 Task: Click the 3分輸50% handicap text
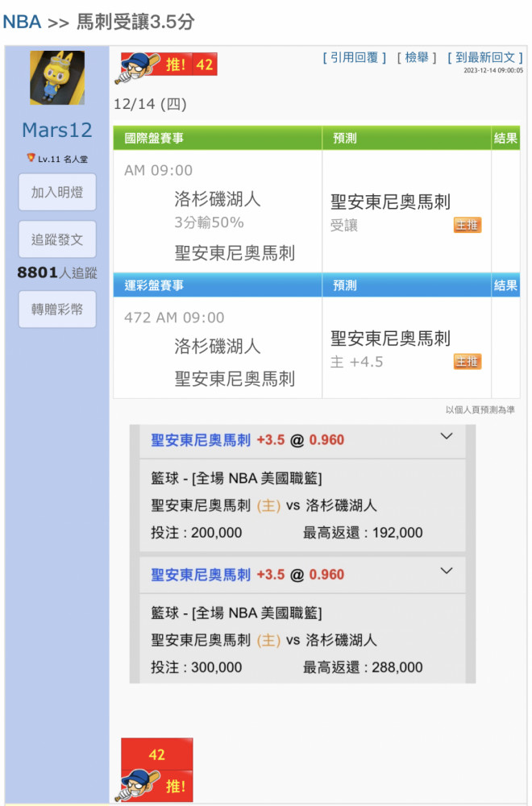(209, 222)
